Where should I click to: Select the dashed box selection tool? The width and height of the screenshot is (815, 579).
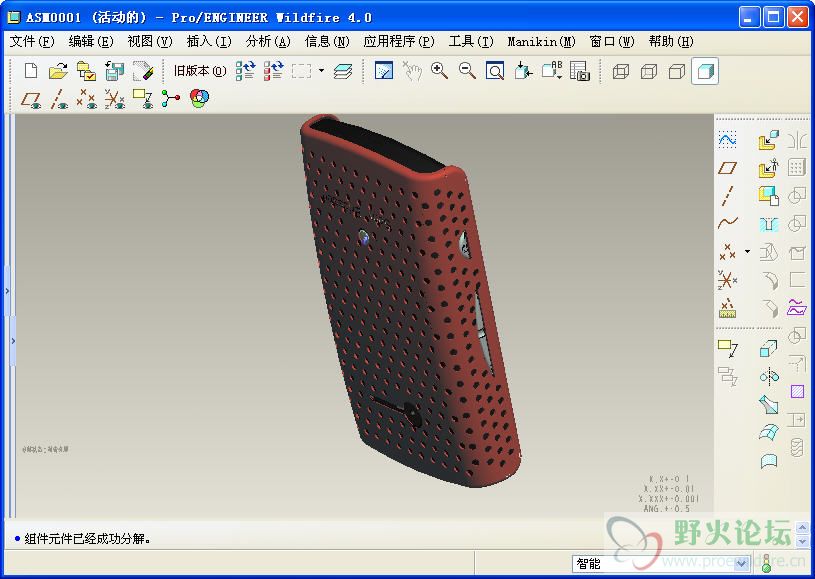point(301,71)
